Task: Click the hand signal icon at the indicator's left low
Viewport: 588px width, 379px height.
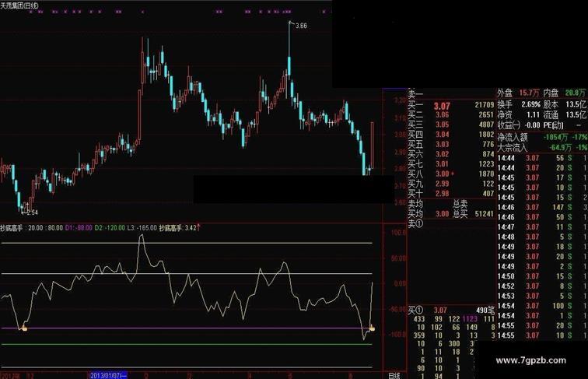Action: tap(25, 328)
